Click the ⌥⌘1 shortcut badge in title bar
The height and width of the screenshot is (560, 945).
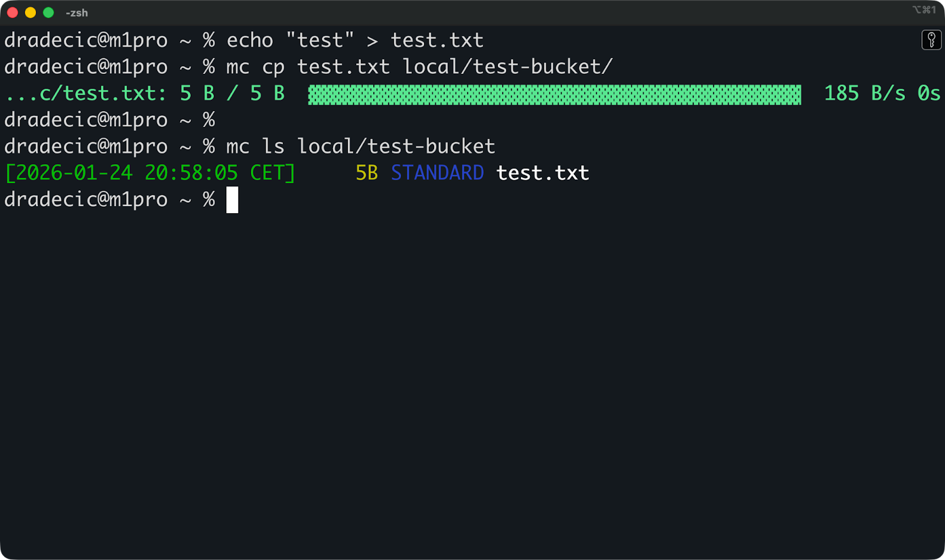925,10
